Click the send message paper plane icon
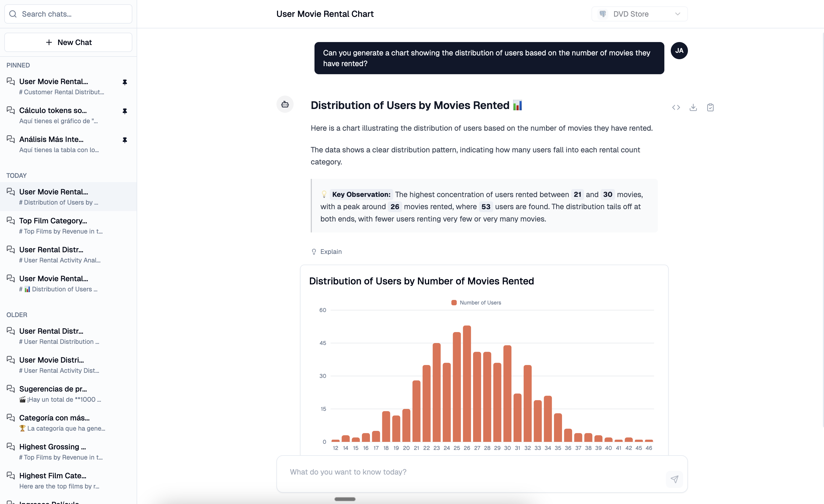Screen dimensions: 824x504 (x=674, y=479)
